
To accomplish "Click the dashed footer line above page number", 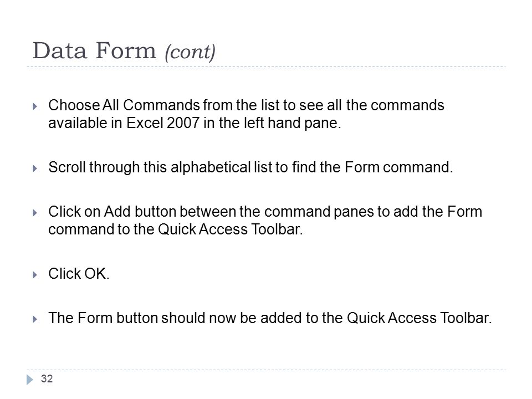I will pos(266,370).
